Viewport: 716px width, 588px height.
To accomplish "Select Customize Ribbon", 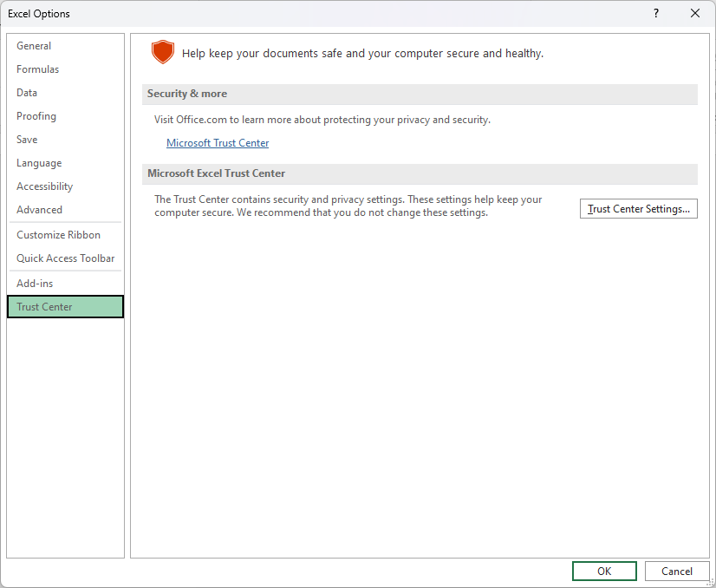I will (x=65, y=235).
